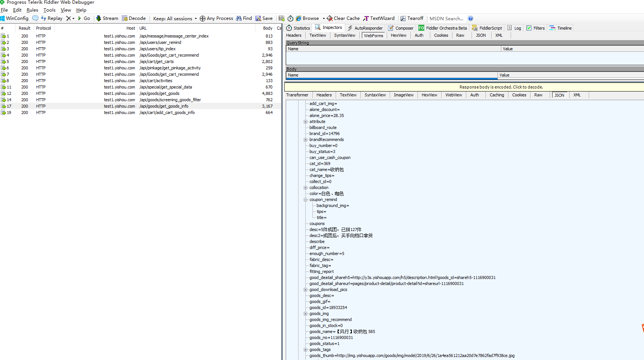Select response ImageView tab
Image resolution: width=644 pixels, height=360 pixels.
point(404,95)
